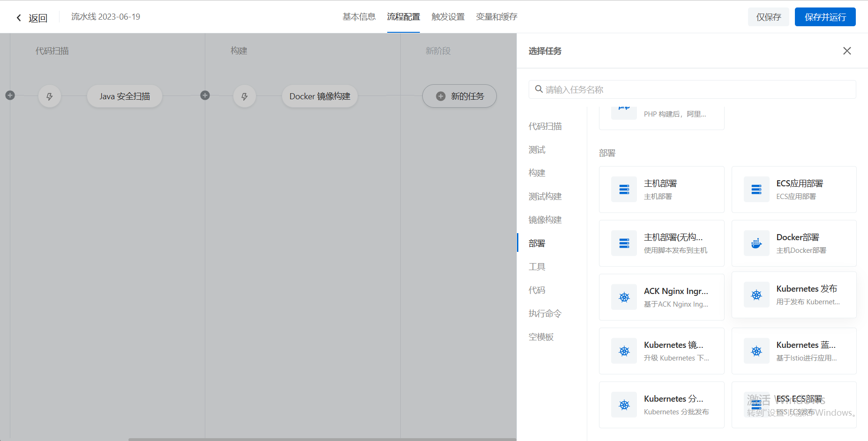Click the ACK Nginx Ingress helm icon
The image size is (868, 441).
[x=624, y=297]
